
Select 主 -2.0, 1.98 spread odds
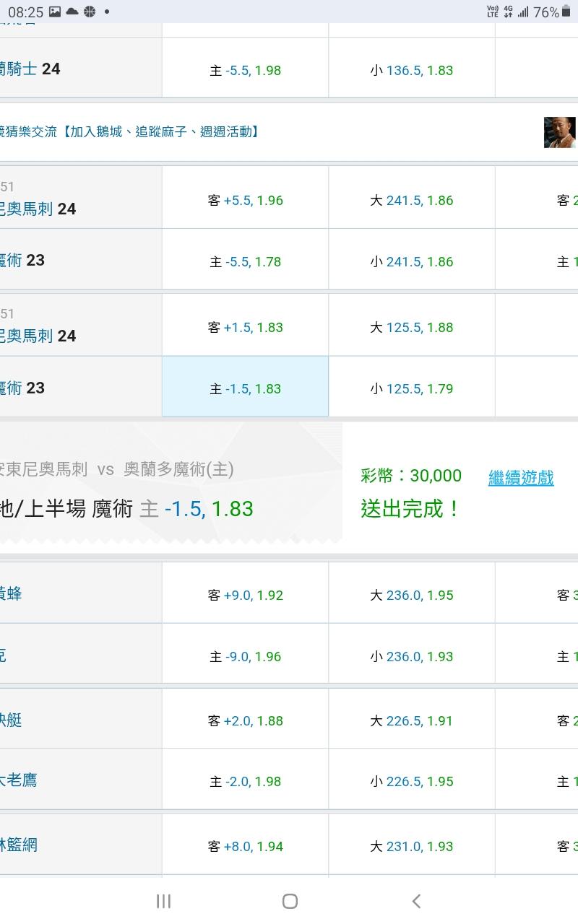pos(245,781)
